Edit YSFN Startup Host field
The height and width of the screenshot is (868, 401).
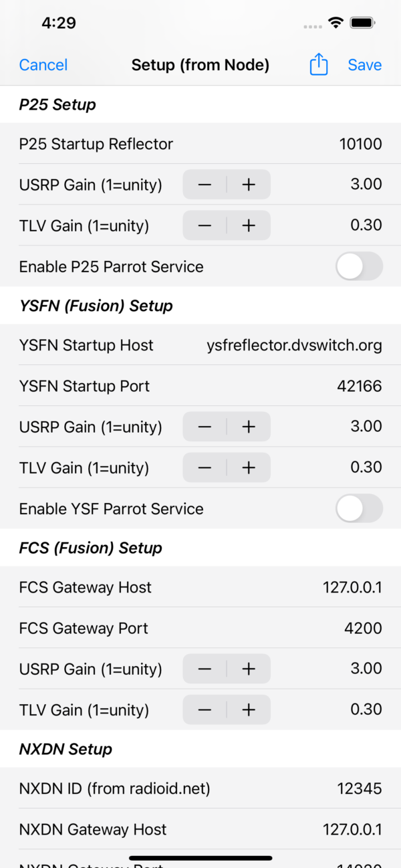294,346
